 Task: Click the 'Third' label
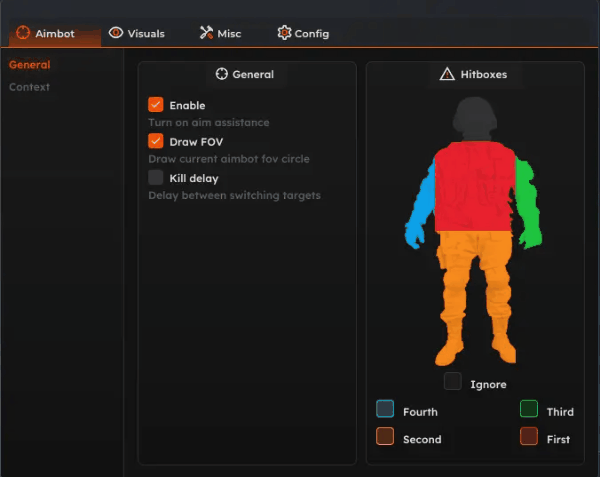[560, 412]
